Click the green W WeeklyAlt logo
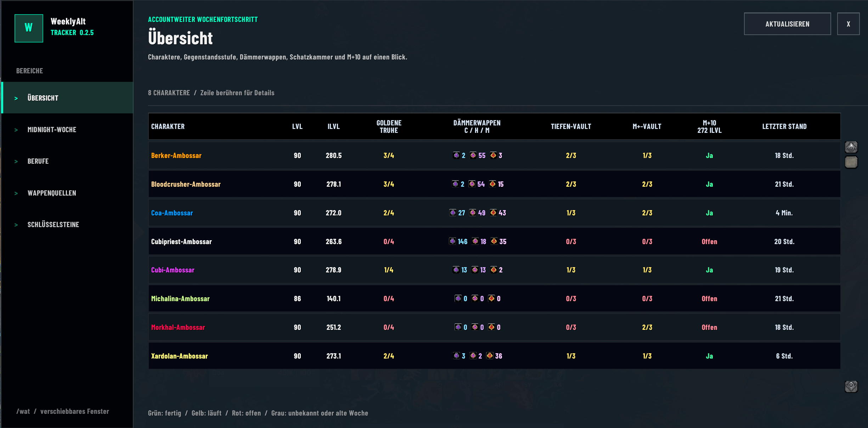The width and height of the screenshot is (868, 428). click(x=29, y=28)
